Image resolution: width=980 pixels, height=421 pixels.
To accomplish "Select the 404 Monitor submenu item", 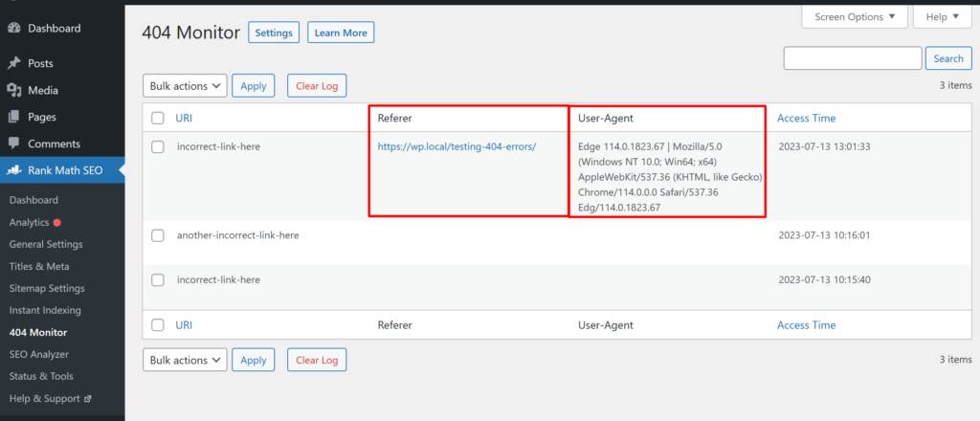I will 38,332.
